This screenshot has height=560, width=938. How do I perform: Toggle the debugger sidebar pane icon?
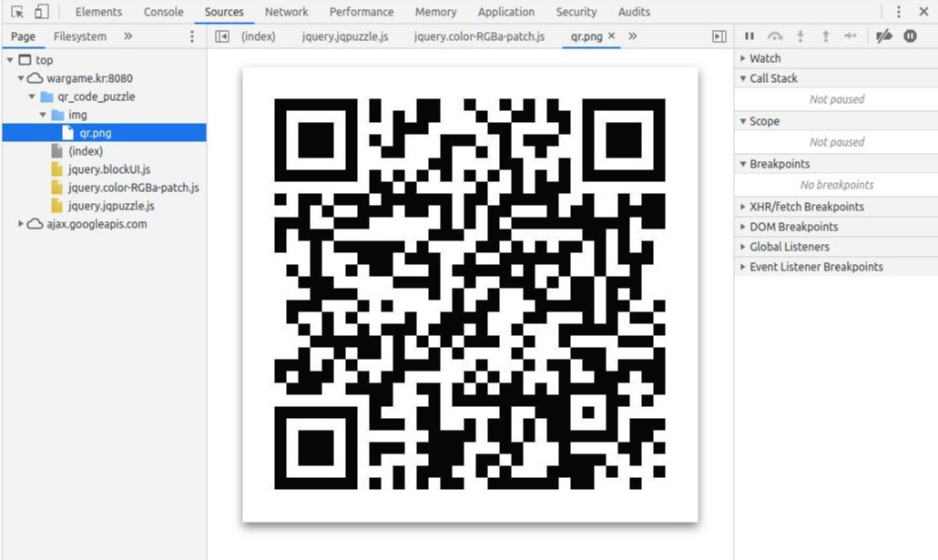[x=719, y=36]
